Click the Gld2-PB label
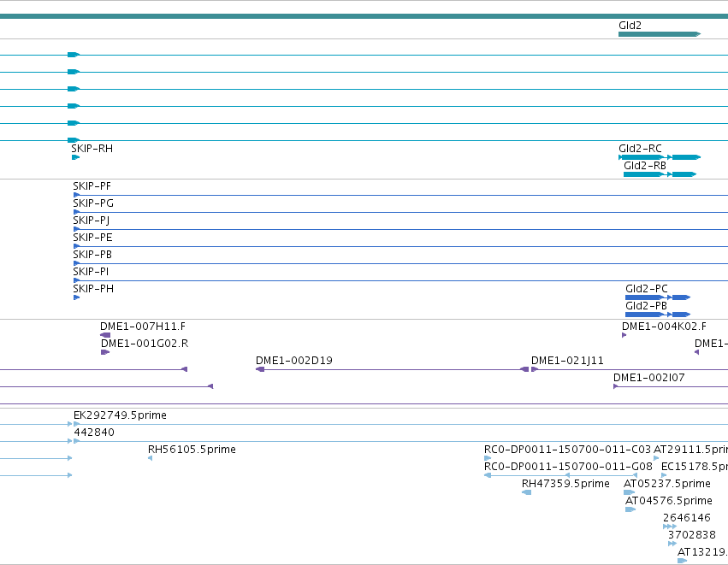The width and height of the screenshot is (728, 565). click(x=646, y=306)
